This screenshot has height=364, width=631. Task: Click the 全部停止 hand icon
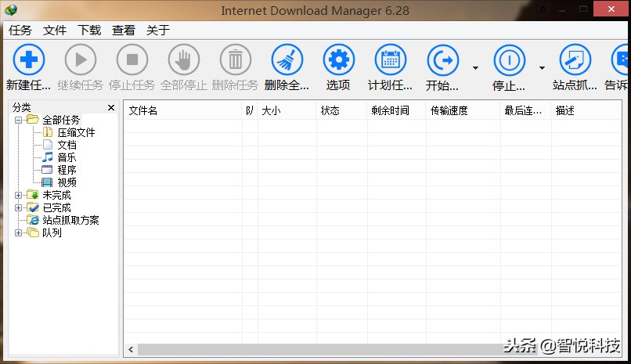(184, 59)
